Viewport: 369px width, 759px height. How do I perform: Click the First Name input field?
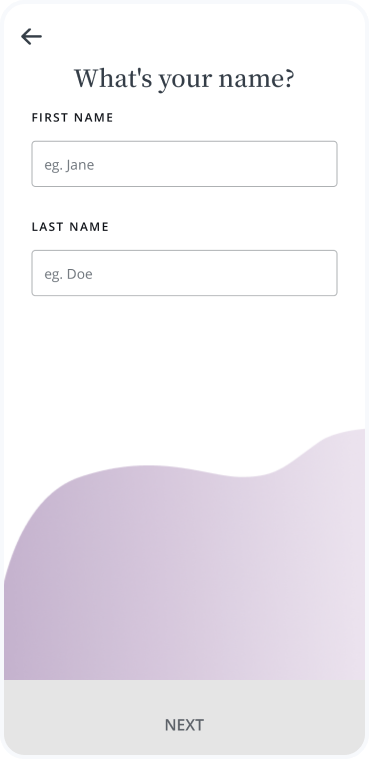click(x=184, y=164)
